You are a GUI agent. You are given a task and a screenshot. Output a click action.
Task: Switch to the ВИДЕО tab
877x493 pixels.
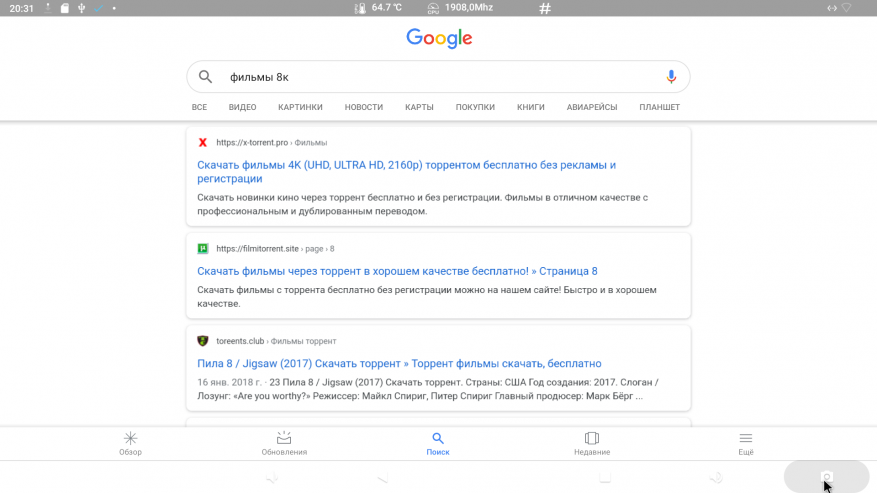point(242,107)
